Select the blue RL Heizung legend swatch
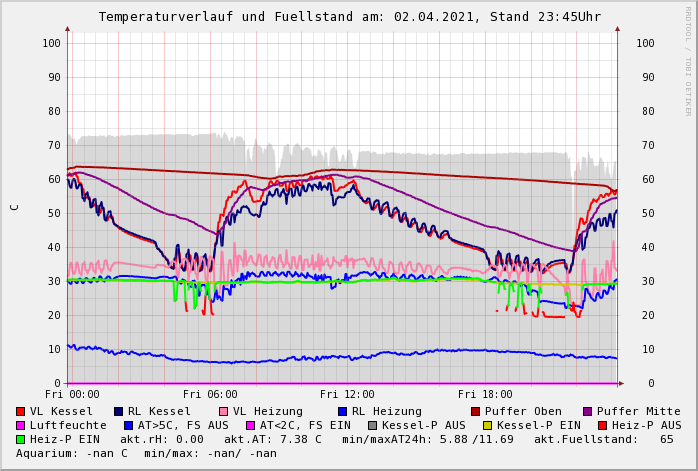Screen dimensions: 698x471 [x=343, y=411]
